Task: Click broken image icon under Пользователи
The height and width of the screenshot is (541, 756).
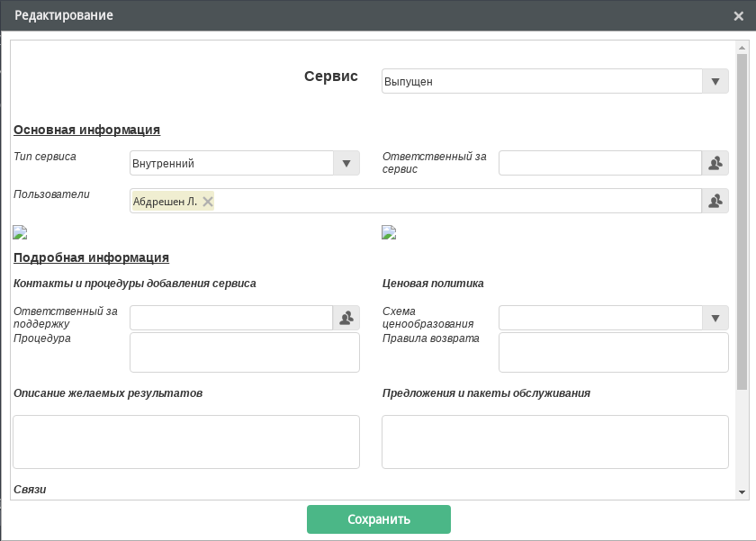Action: tap(20, 232)
